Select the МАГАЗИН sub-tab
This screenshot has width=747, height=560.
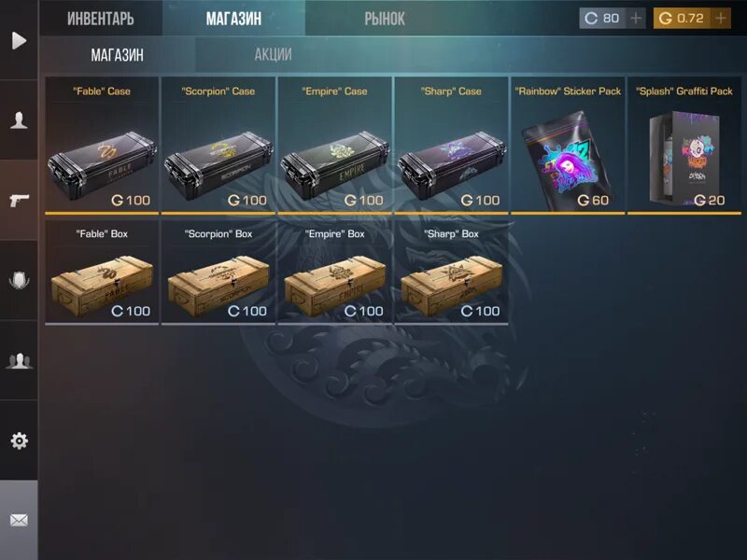point(118,55)
